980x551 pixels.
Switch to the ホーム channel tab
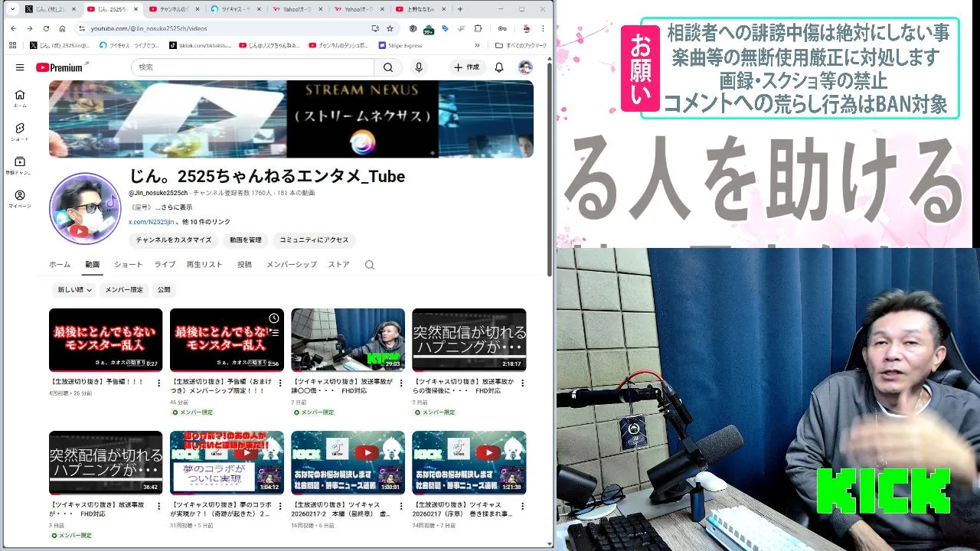(60, 265)
